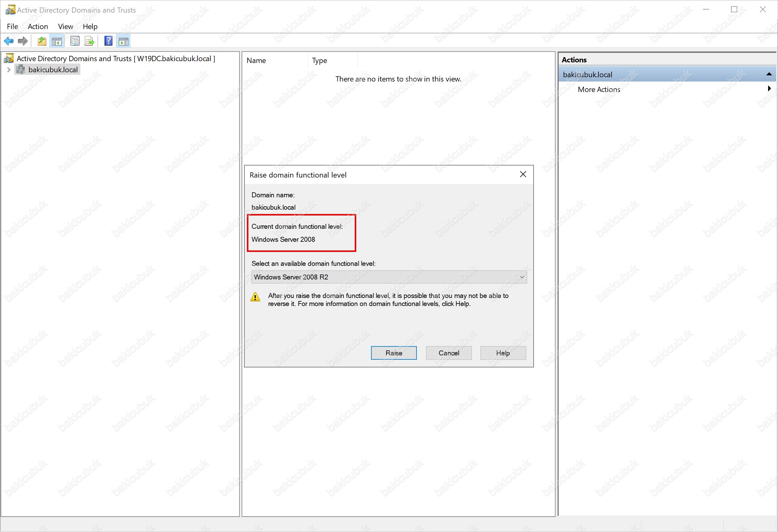
Task: Select the Active Directory Domains and Trusts root node
Action: tap(116, 59)
